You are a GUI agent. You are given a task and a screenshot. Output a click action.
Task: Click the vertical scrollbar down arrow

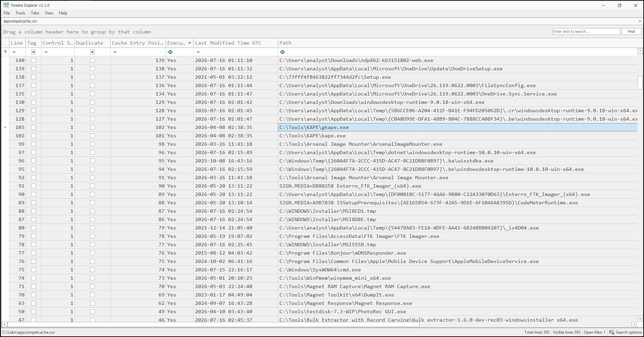tap(640, 319)
